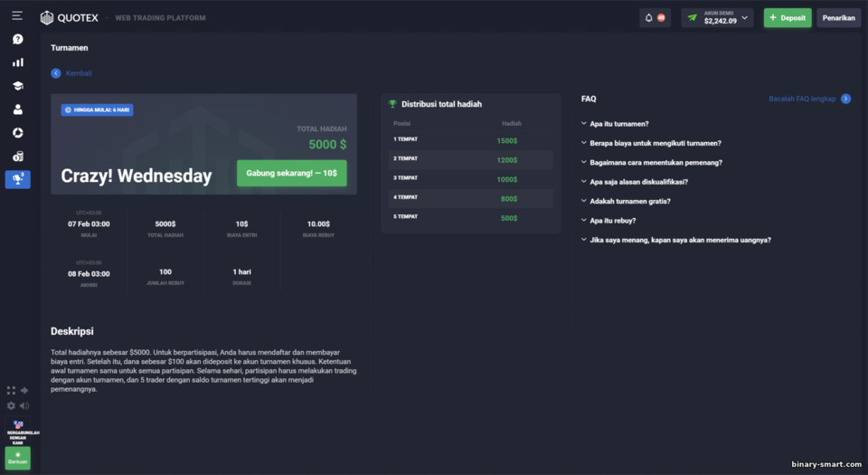Open Bacalah FAQ lengkap link

(x=802, y=99)
